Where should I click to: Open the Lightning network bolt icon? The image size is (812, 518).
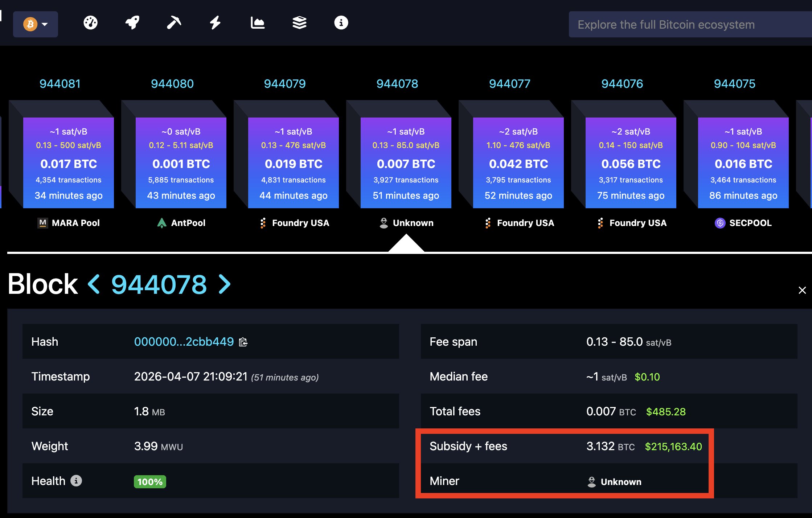click(216, 23)
